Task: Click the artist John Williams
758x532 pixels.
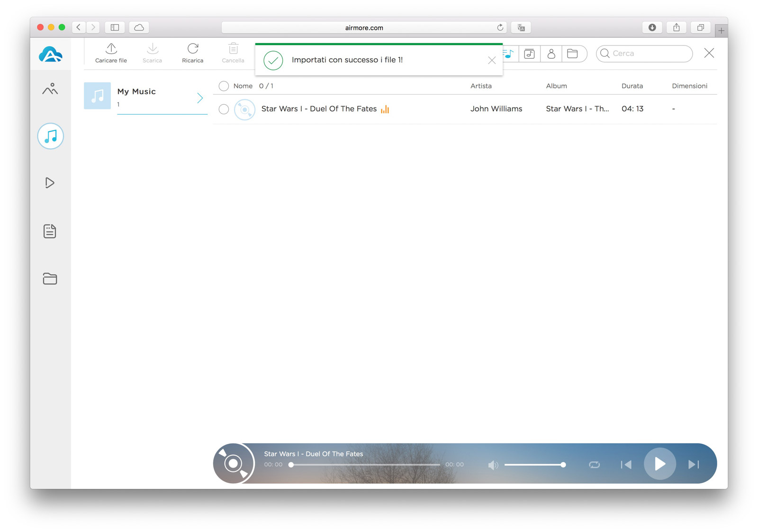Action: pos(496,109)
